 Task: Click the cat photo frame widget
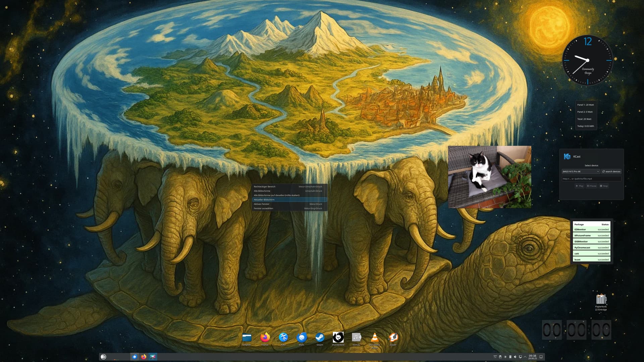click(489, 177)
